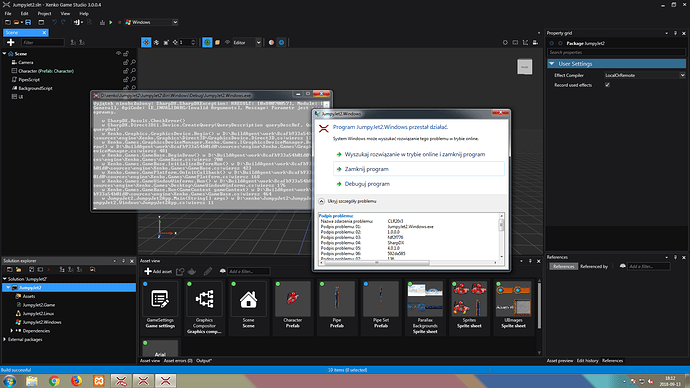
Task: Run the project with the green play icon
Action: coord(111,22)
